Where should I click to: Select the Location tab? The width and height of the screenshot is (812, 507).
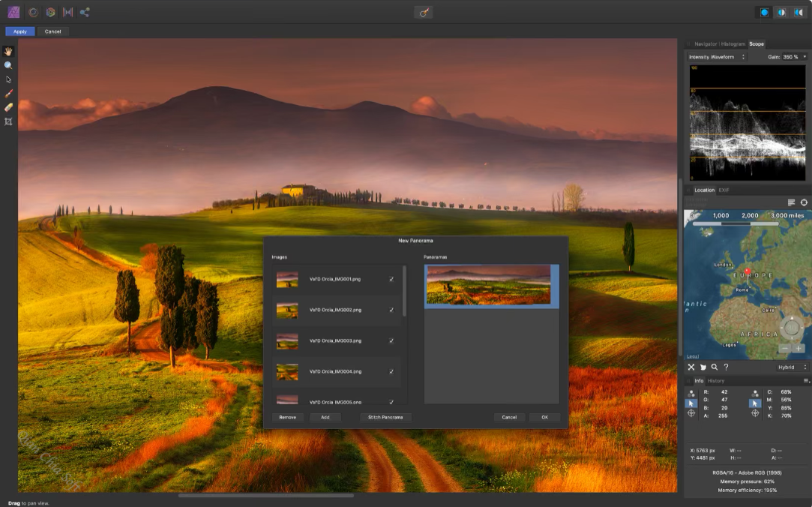(x=704, y=190)
